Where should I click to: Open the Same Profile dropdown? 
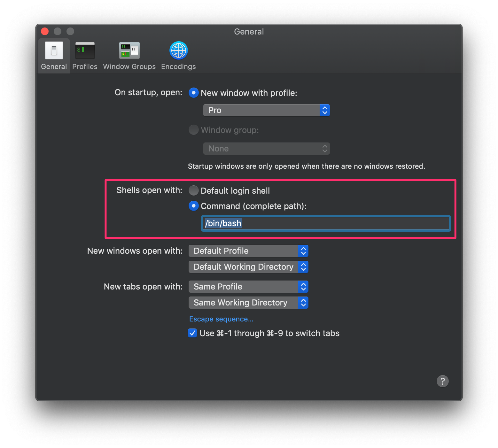(x=248, y=287)
